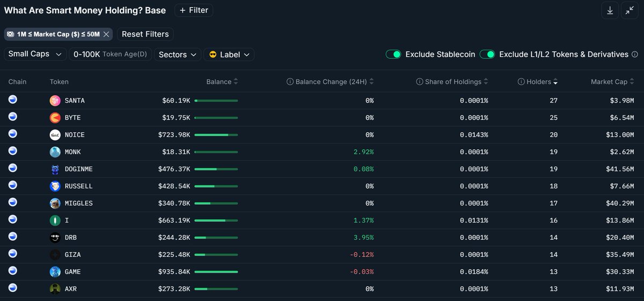Click the DOGINME token icon

55,169
